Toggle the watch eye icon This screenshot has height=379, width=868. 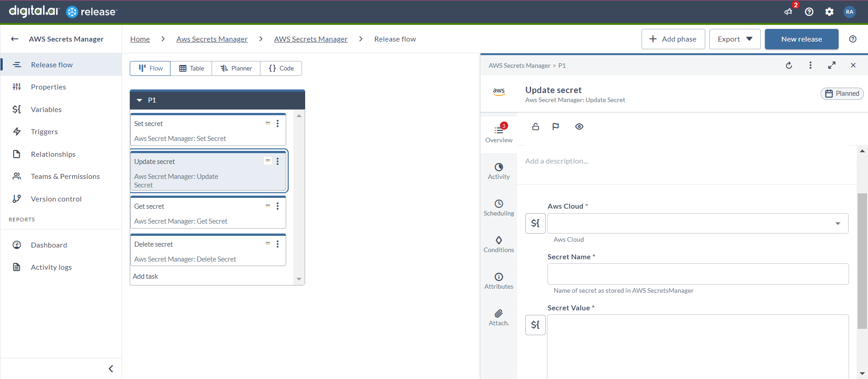tap(579, 126)
